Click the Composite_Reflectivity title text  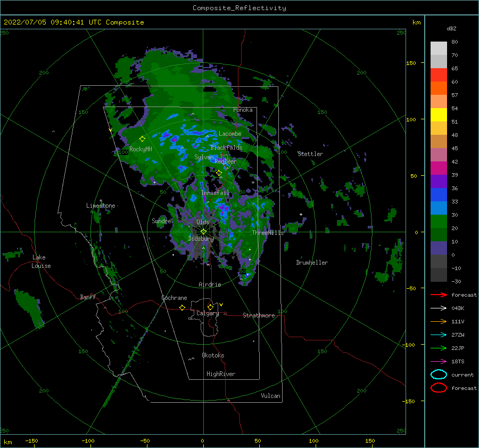pos(240,8)
